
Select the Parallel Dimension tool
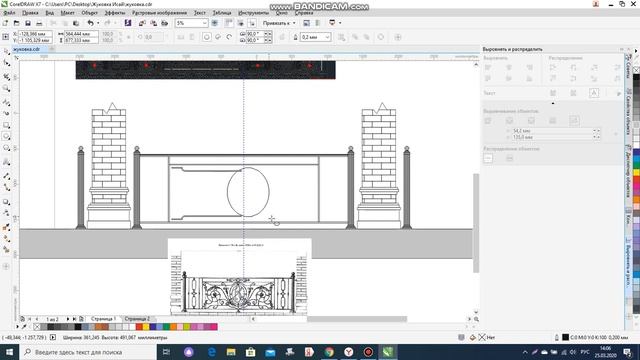[6, 176]
